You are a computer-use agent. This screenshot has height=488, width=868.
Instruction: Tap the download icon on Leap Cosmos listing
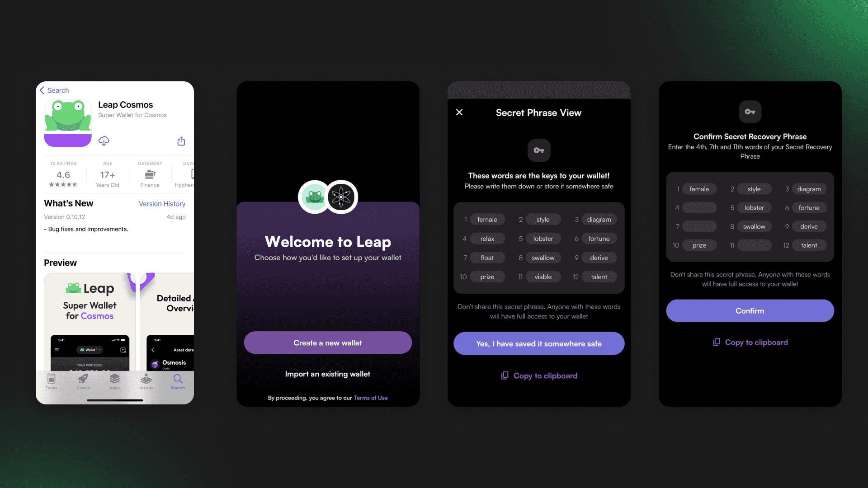coord(103,141)
